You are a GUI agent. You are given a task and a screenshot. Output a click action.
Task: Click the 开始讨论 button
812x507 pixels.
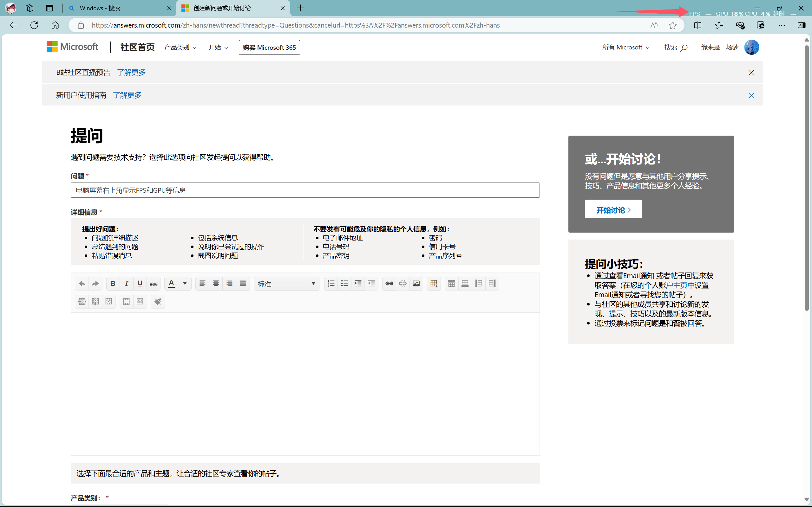pyautogui.click(x=613, y=209)
